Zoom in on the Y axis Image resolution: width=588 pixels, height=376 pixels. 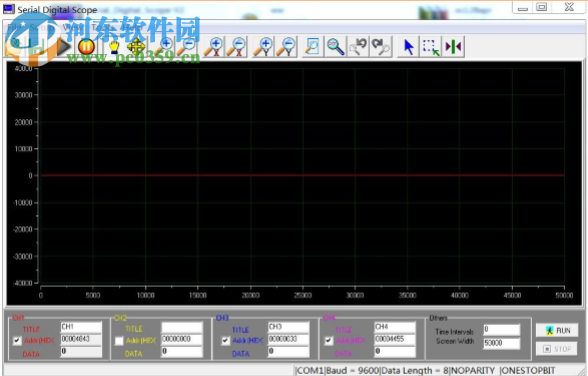264,47
